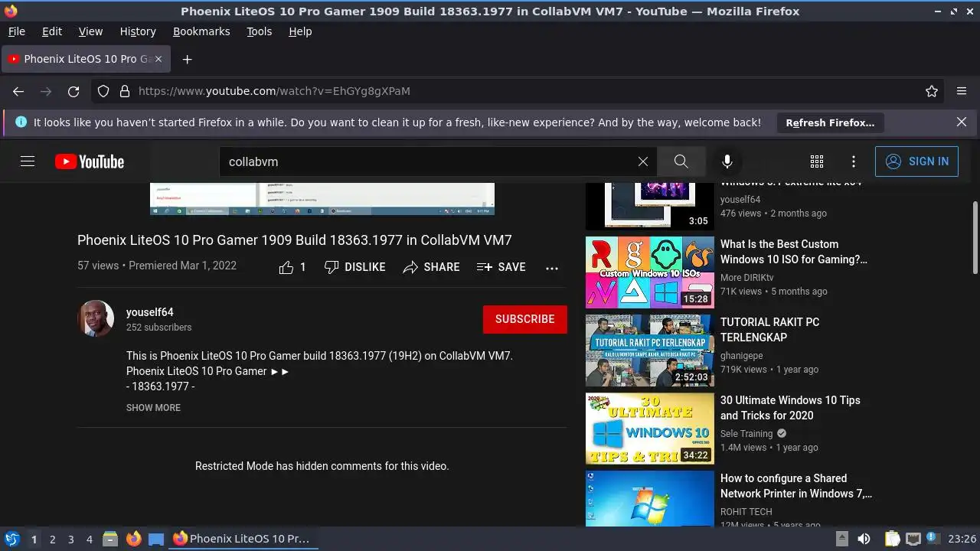Image resolution: width=980 pixels, height=551 pixels.
Task: Share the Phoenix LiteOS video
Action: (x=432, y=267)
